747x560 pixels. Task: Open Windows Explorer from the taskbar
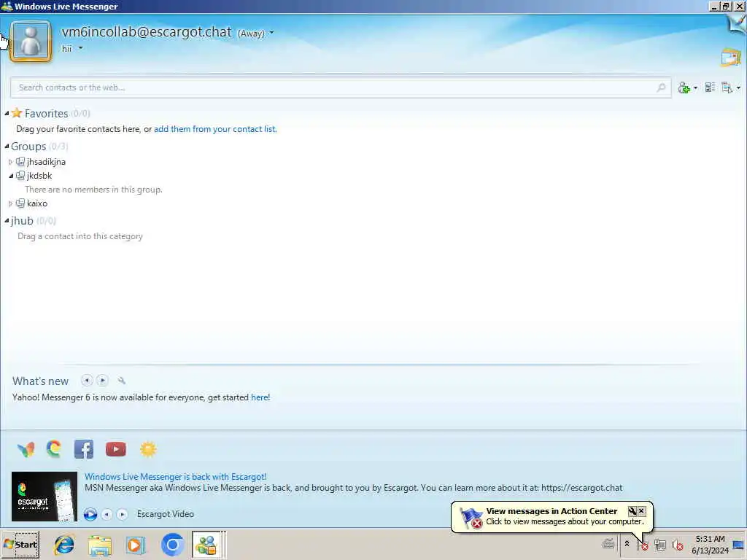[100, 545]
